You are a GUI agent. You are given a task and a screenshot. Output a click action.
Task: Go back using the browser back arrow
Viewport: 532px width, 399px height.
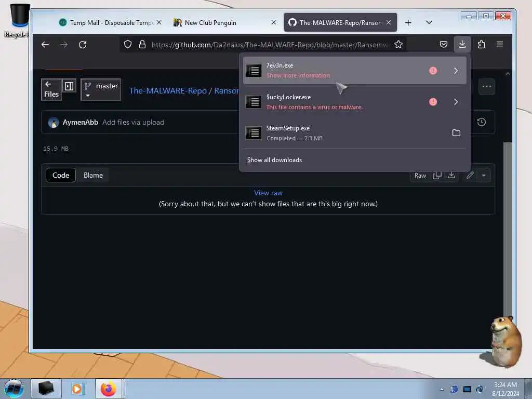click(45, 45)
